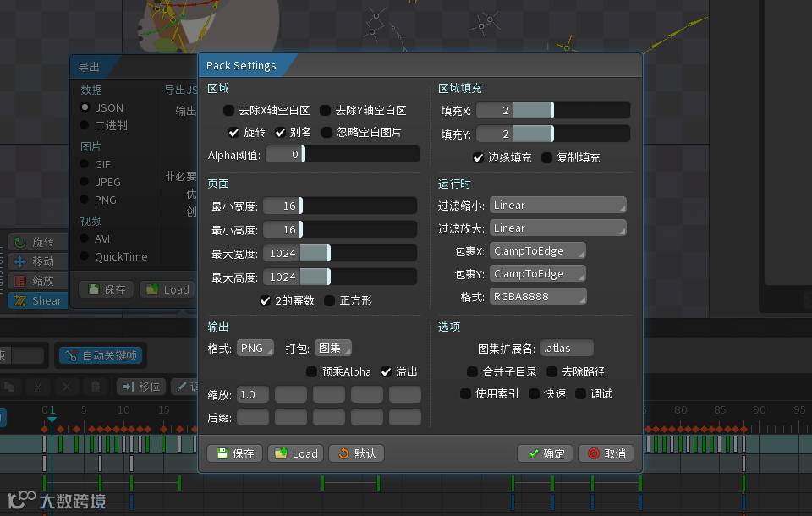Click the Load icon in the 导出 dialog
The image size is (812, 516).
pos(151,289)
